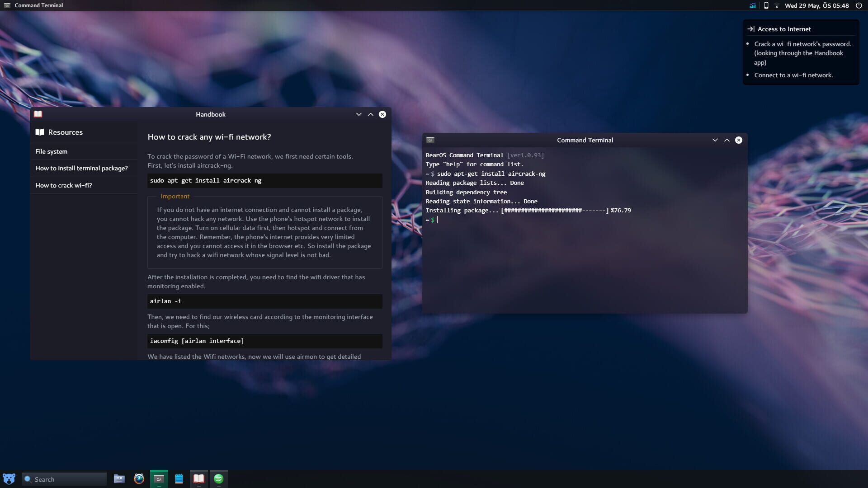Select the Command Terminal icon in the taskbar
The width and height of the screenshot is (868, 488).
(x=159, y=479)
